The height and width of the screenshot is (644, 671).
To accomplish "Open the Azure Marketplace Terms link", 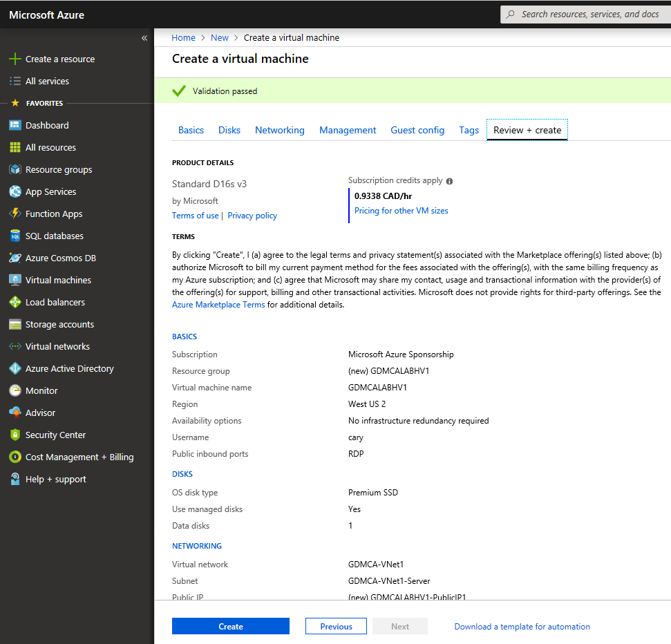I will tap(218, 305).
